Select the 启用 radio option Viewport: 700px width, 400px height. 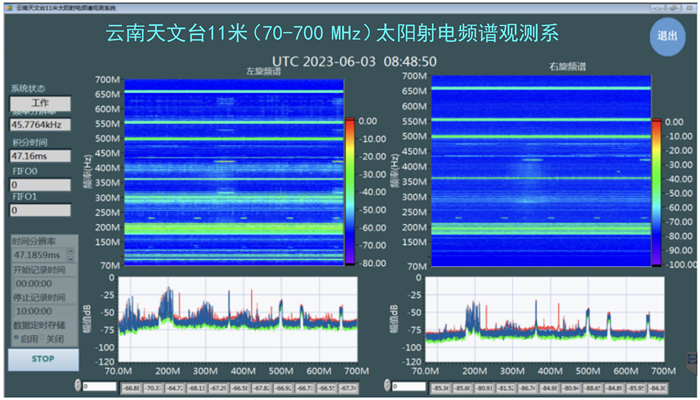pyautogui.click(x=17, y=338)
